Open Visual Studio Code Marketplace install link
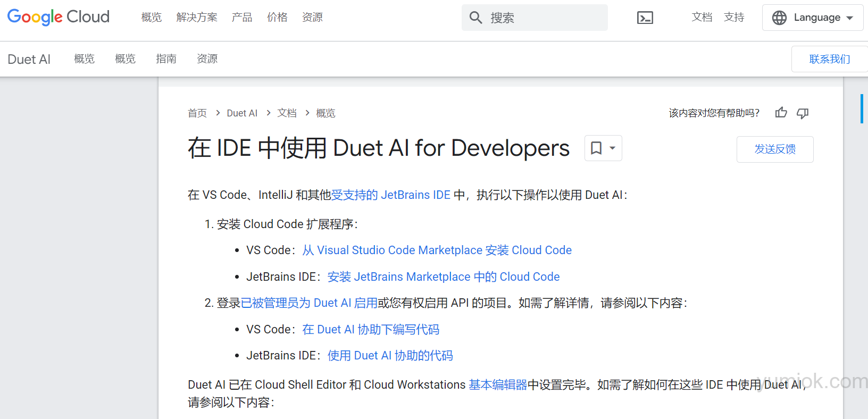The height and width of the screenshot is (419, 868). coord(437,250)
